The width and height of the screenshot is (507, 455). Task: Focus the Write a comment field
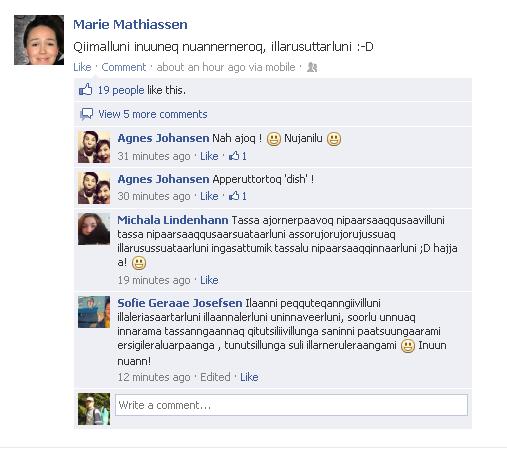[x=291, y=405]
